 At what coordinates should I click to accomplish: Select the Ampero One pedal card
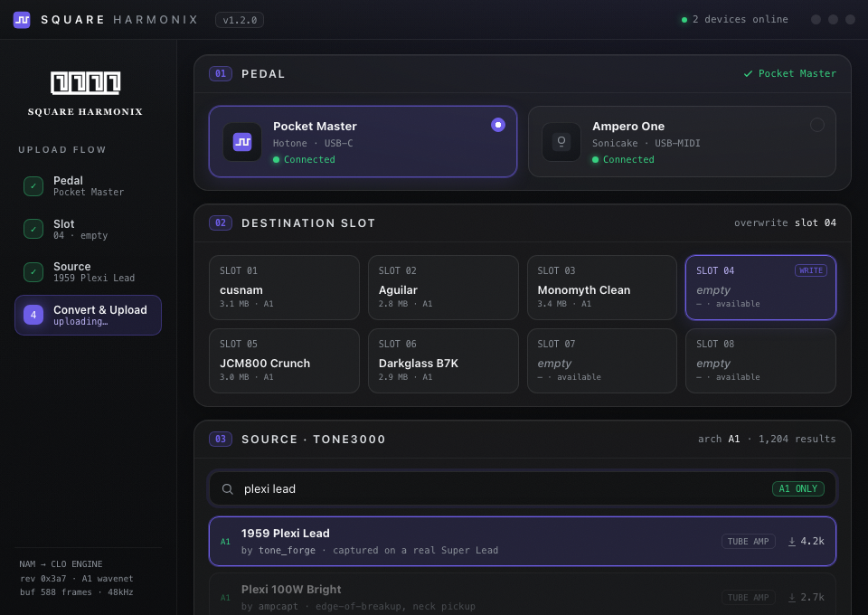(682, 142)
